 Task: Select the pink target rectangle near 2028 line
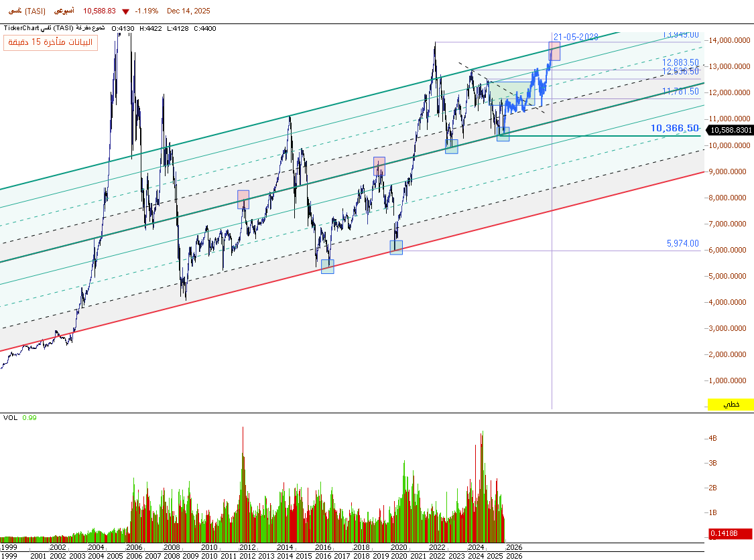pyautogui.click(x=554, y=52)
